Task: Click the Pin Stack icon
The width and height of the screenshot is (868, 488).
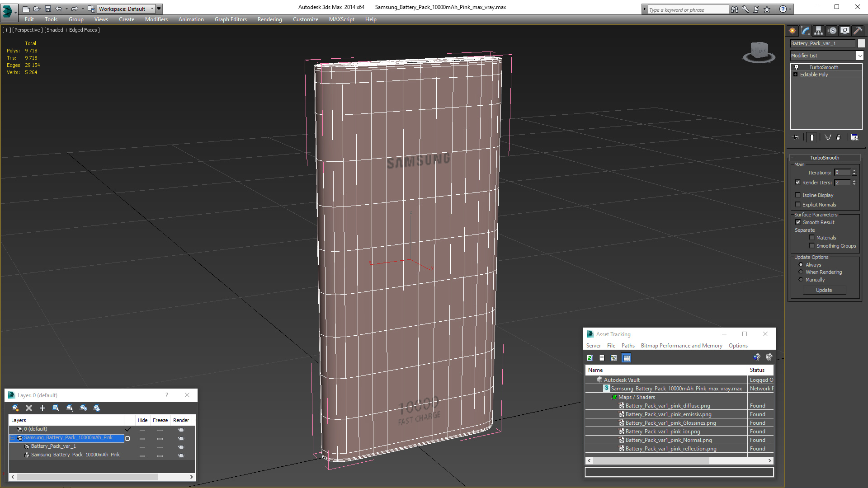Action: coord(796,137)
